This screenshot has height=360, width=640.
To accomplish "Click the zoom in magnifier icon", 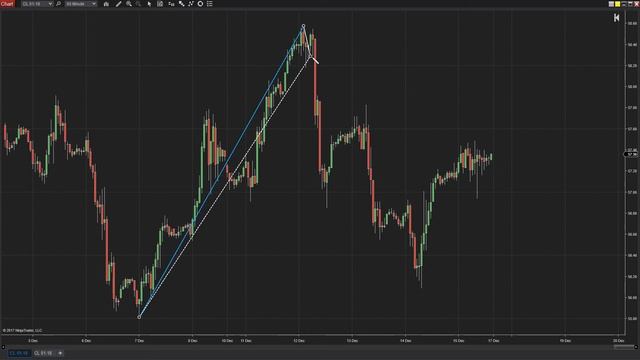I will (129, 4).
